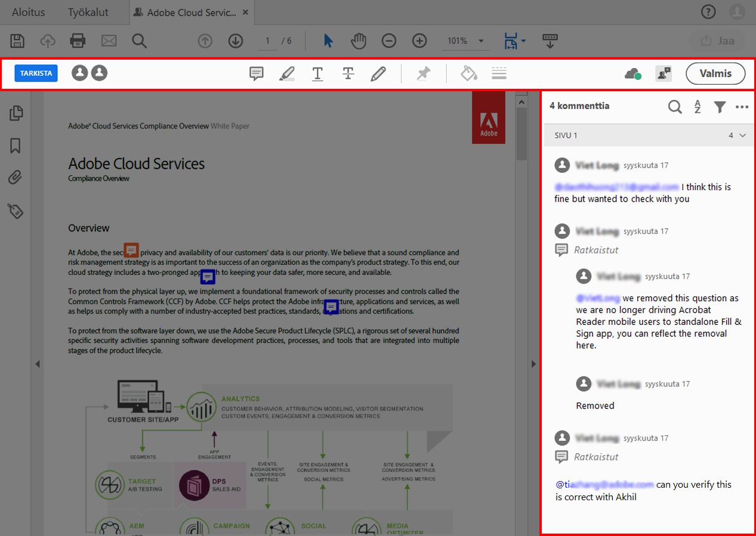
Task: Select the Hand pan tool
Action: (x=358, y=41)
